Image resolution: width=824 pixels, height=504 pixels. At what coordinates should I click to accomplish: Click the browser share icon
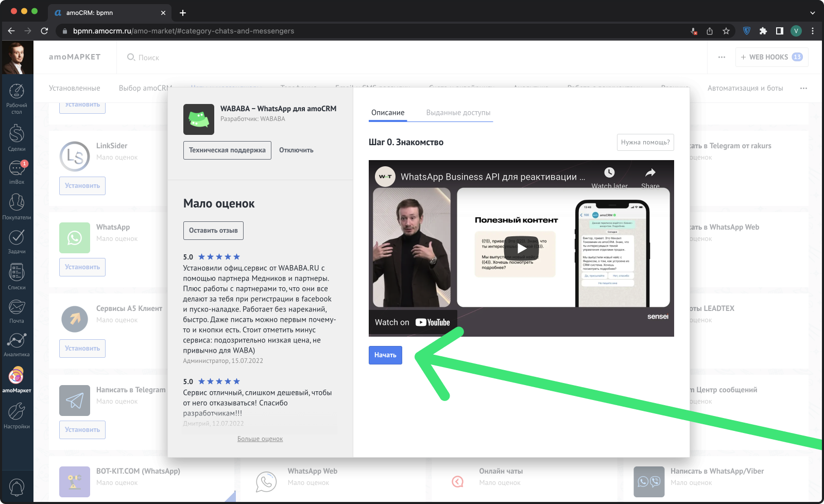(710, 31)
